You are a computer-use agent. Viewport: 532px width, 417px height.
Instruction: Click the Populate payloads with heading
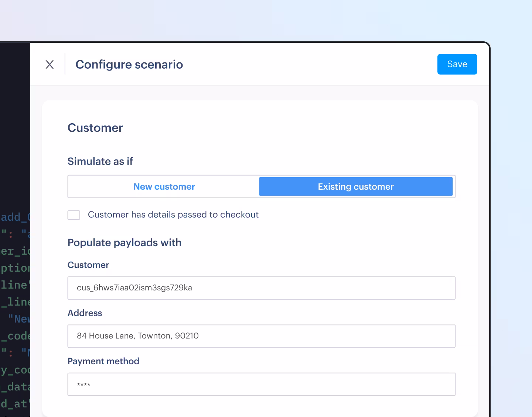click(125, 243)
